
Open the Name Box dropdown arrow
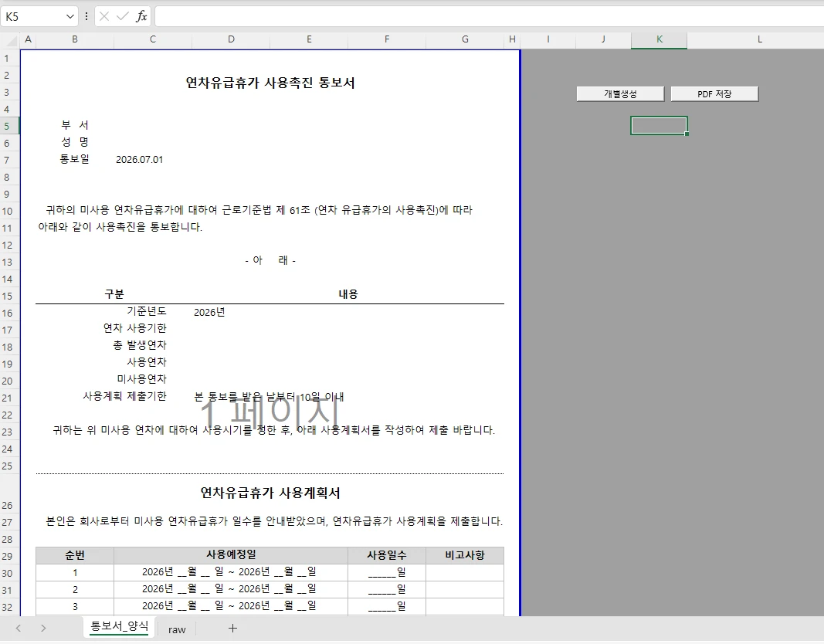coord(70,17)
